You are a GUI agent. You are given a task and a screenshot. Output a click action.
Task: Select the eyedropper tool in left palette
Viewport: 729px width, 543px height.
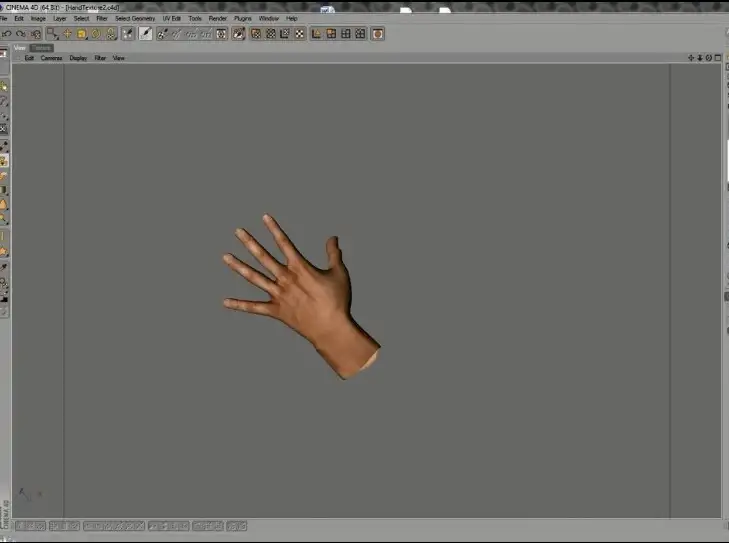tap(4, 267)
